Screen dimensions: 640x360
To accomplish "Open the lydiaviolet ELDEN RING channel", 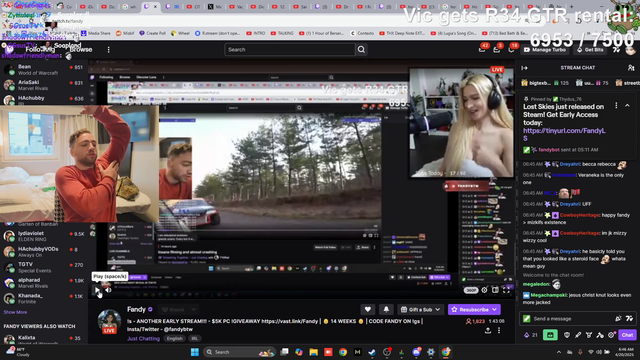I will pyautogui.click(x=44, y=236).
